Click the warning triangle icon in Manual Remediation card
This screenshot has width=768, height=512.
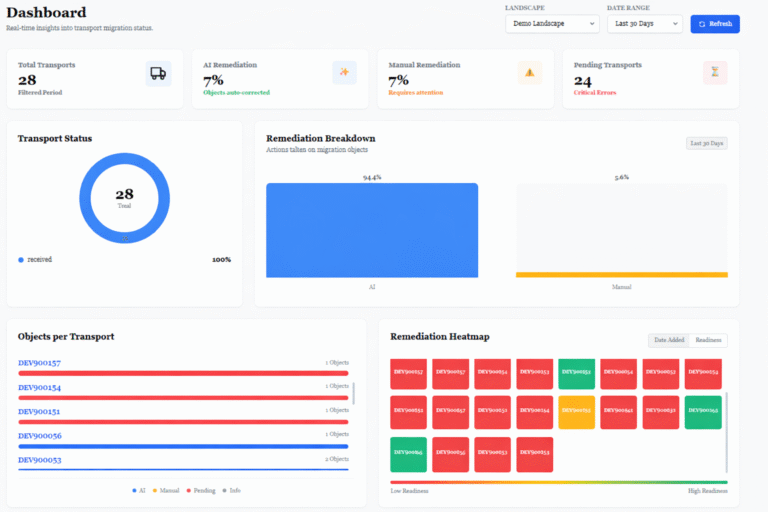pyautogui.click(x=530, y=73)
